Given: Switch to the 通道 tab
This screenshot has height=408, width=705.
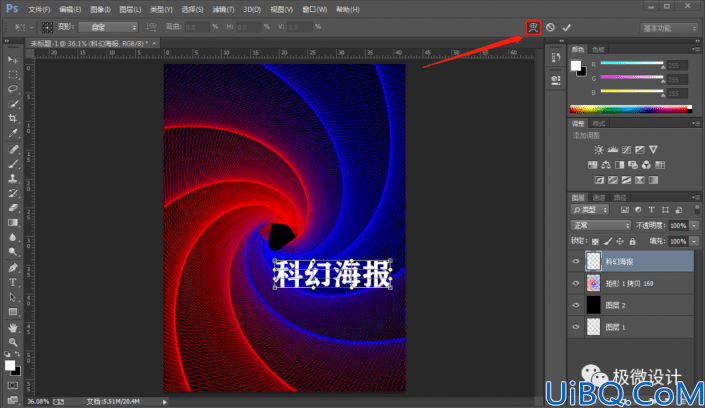Looking at the screenshot, I should [x=599, y=197].
